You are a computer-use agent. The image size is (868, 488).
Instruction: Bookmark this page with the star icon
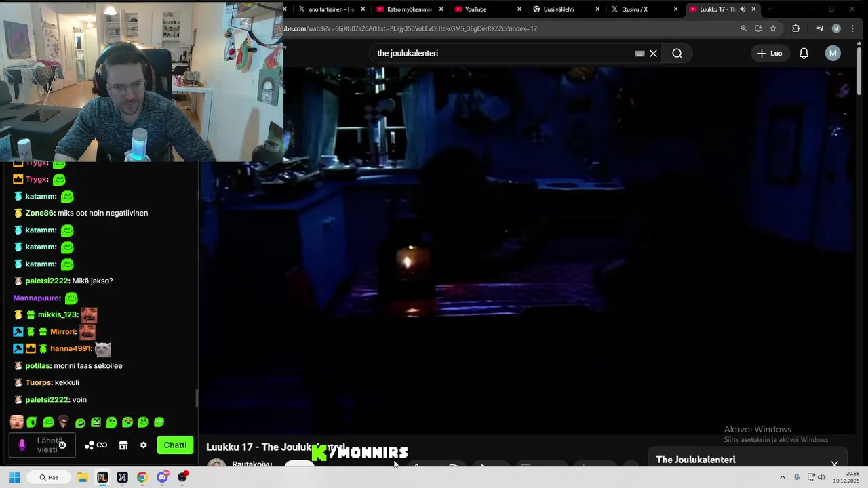773,28
